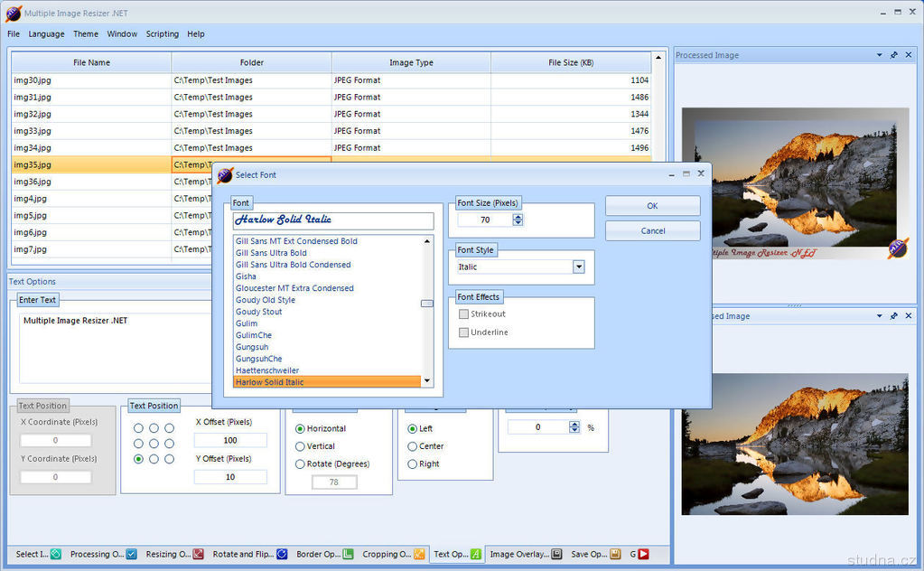Open the Save Options tab icon
The image size is (924, 571).
tap(615, 554)
